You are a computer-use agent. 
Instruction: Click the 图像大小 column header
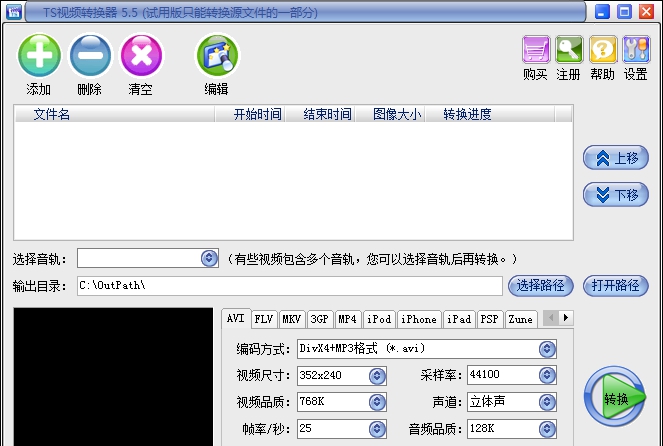click(390, 114)
